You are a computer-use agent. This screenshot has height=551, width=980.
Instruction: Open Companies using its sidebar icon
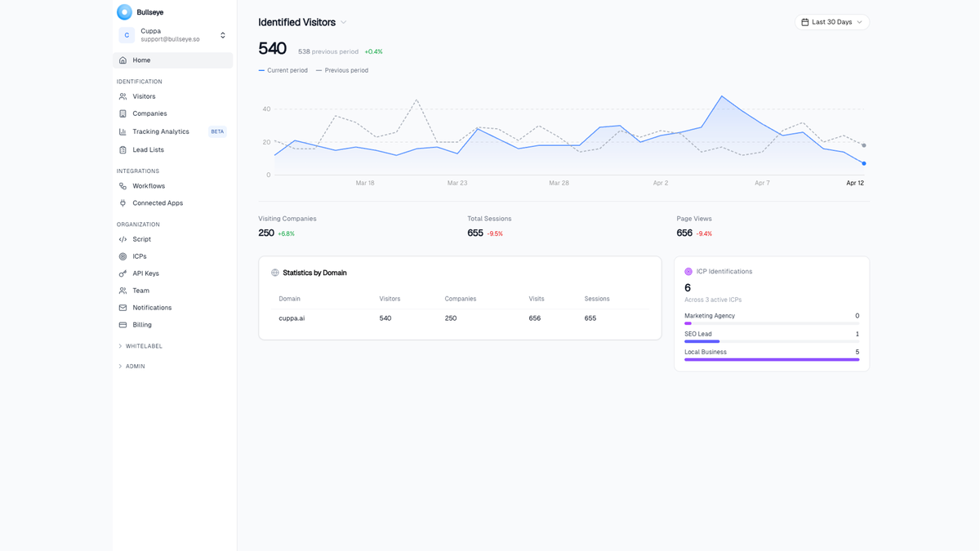pos(122,113)
